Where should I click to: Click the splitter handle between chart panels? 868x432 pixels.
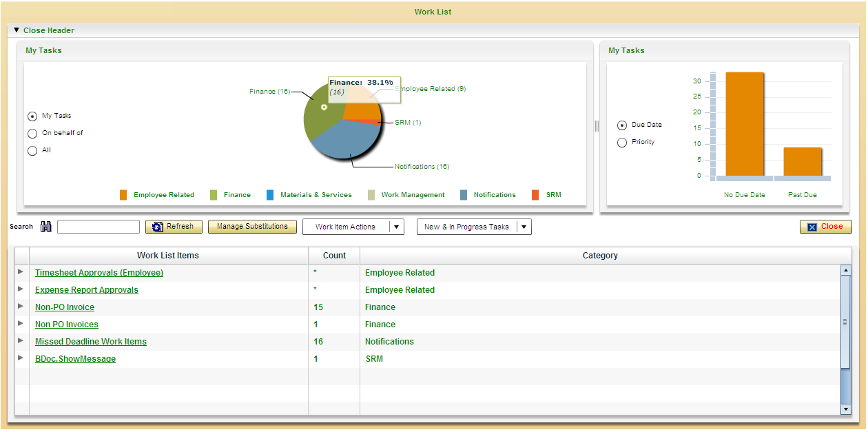click(597, 126)
